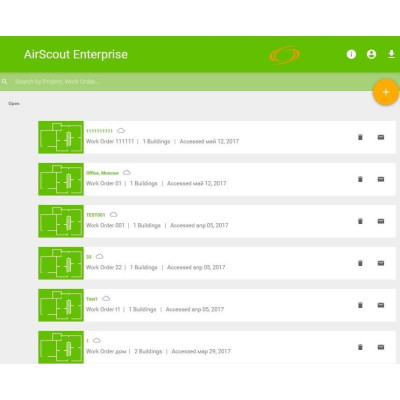Delete the TEST001 project

coord(360,221)
